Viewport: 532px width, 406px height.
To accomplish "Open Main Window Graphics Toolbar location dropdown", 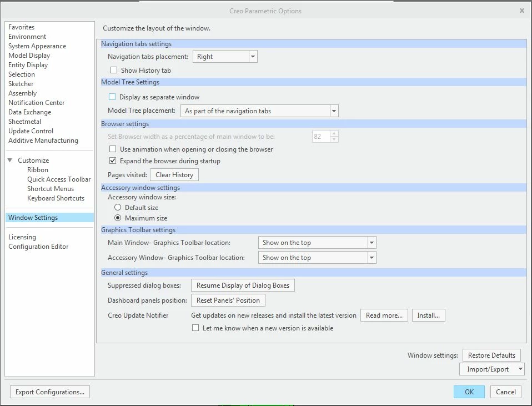I will [372, 243].
